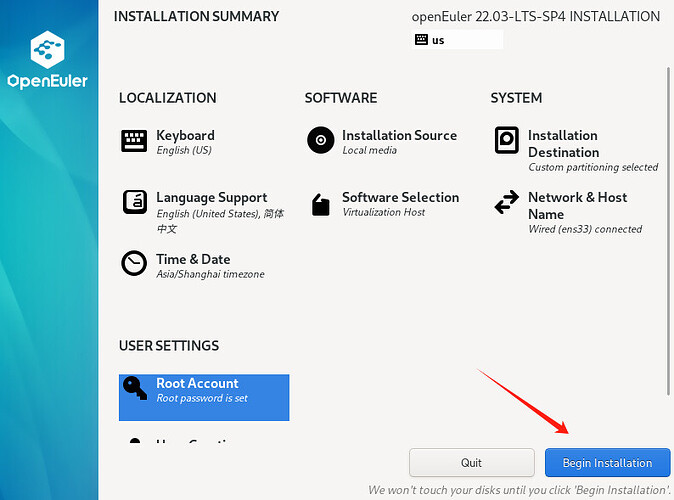Click 'Local media' source status text
Screen dimensions: 674x500
(x=369, y=150)
